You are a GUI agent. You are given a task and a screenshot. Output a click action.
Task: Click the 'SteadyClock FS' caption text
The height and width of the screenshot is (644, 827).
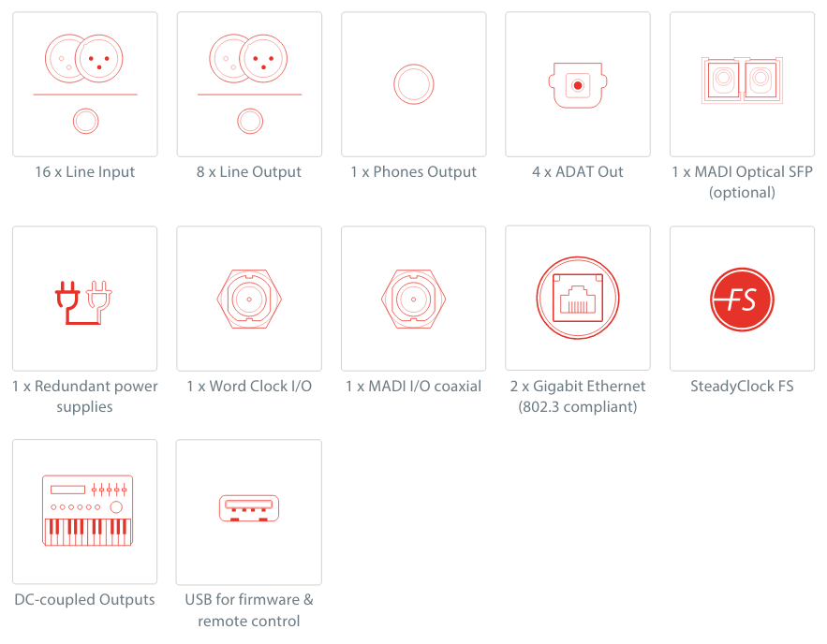(742, 387)
